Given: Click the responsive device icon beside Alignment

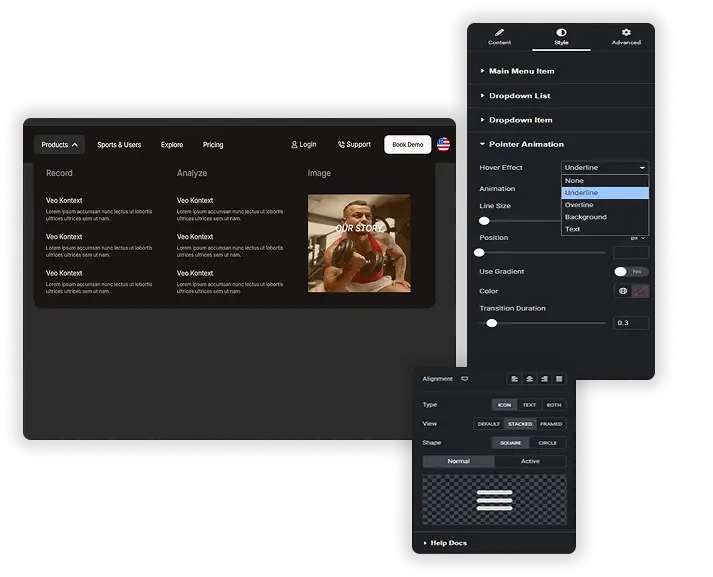Looking at the screenshot, I should 464,379.
